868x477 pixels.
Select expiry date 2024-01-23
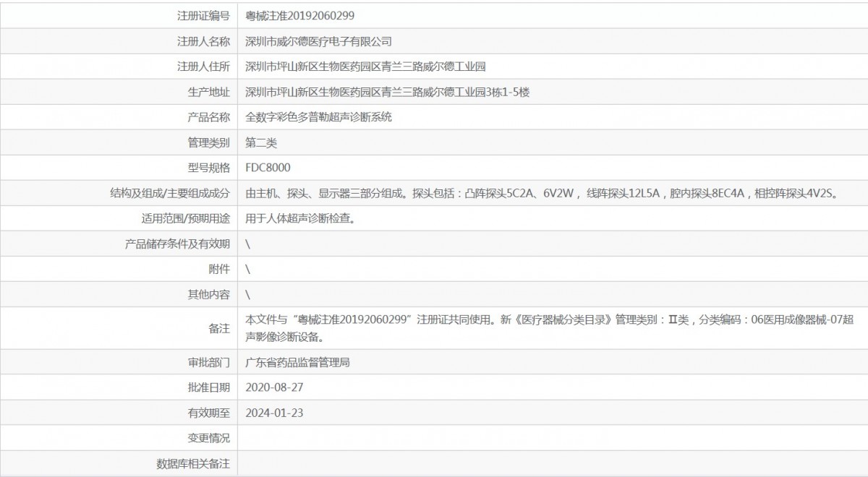274,413
